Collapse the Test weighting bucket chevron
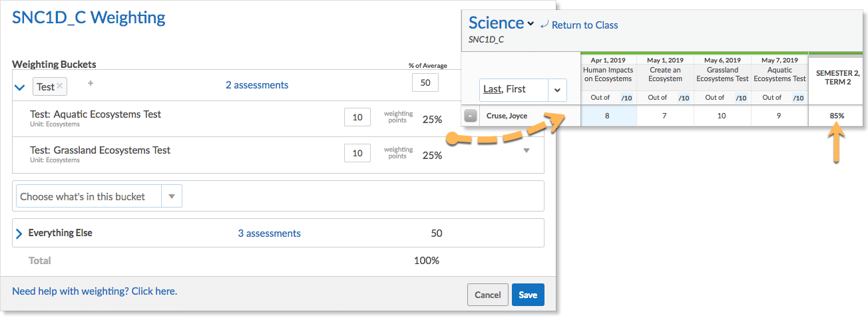The height and width of the screenshot is (318, 868). [x=19, y=87]
